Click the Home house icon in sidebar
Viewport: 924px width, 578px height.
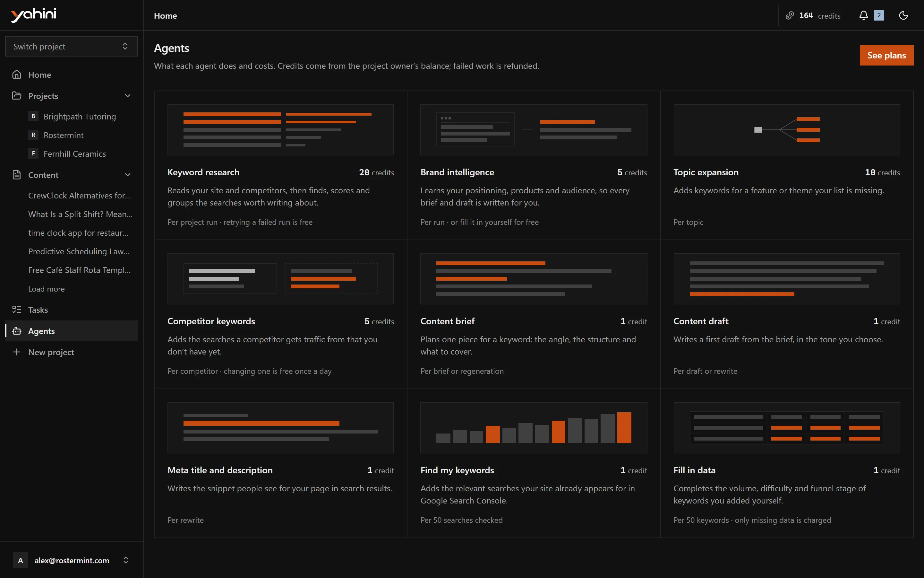[16, 74]
